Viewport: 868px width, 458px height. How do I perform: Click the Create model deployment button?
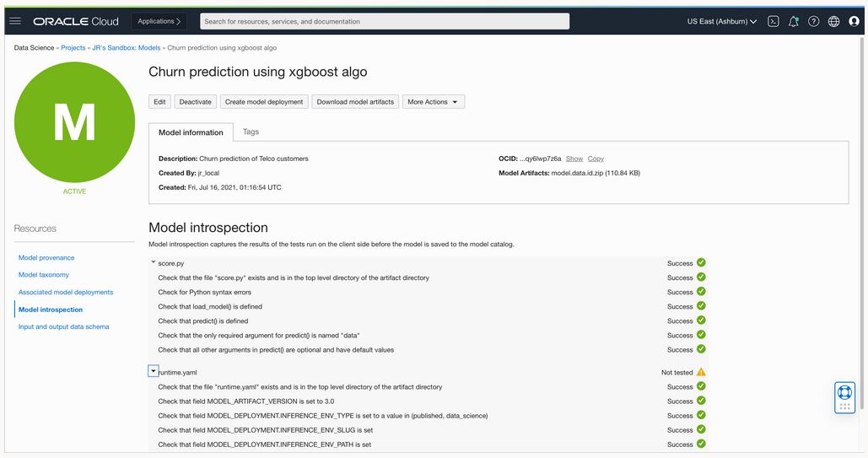click(264, 102)
